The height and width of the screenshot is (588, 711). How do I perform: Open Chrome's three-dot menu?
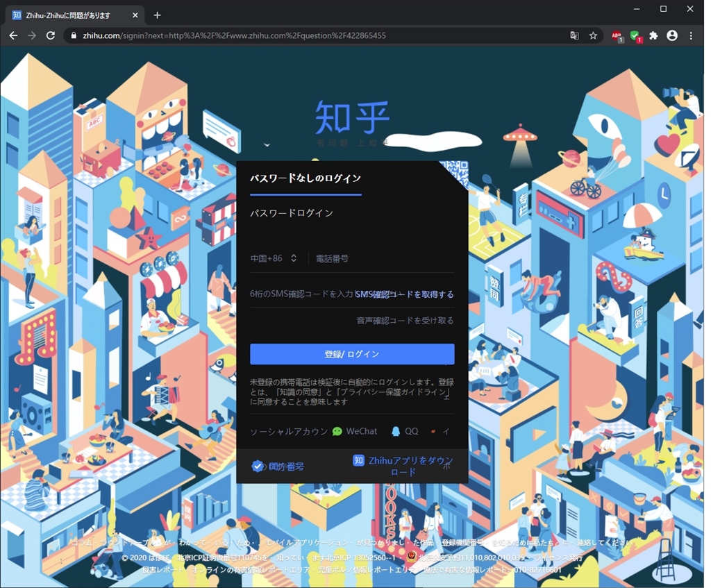691,35
